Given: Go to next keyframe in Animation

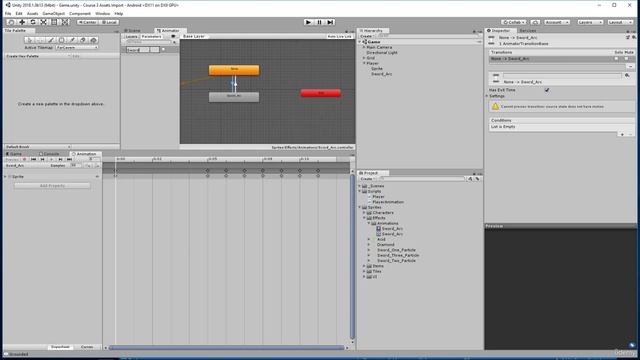Looking at the screenshot, I should [60, 160].
